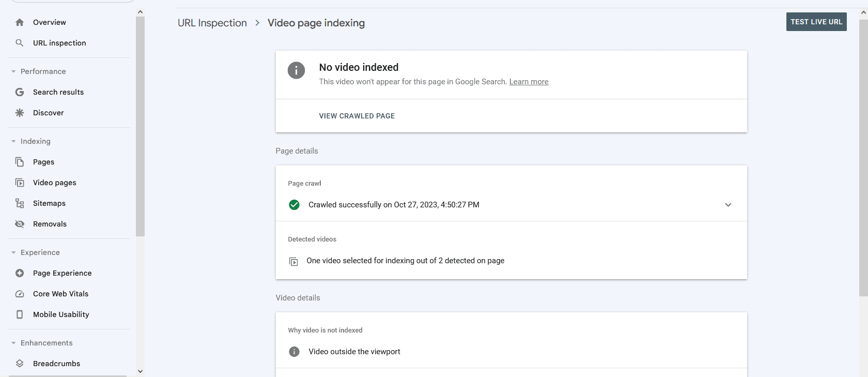868x377 pixels.
Task: Open the Learn more link
Action: pyautogui.click(x=529, y=82)
